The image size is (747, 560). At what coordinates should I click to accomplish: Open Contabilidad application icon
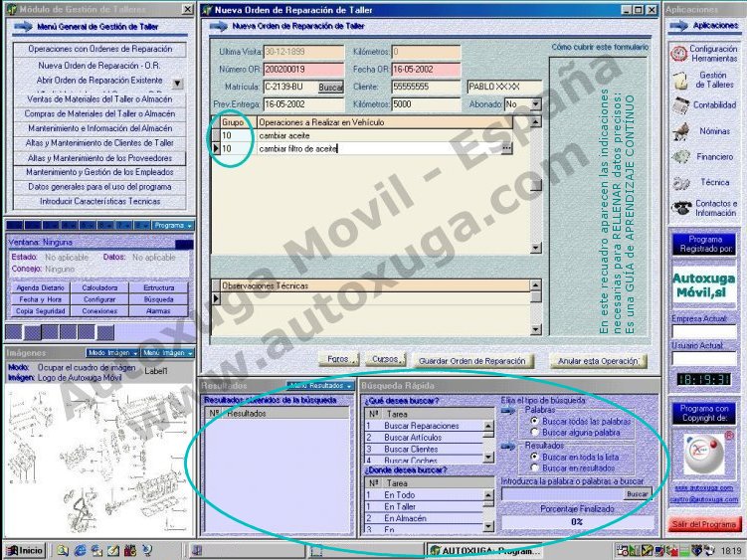pyautogui.click(x=680, y=104)
